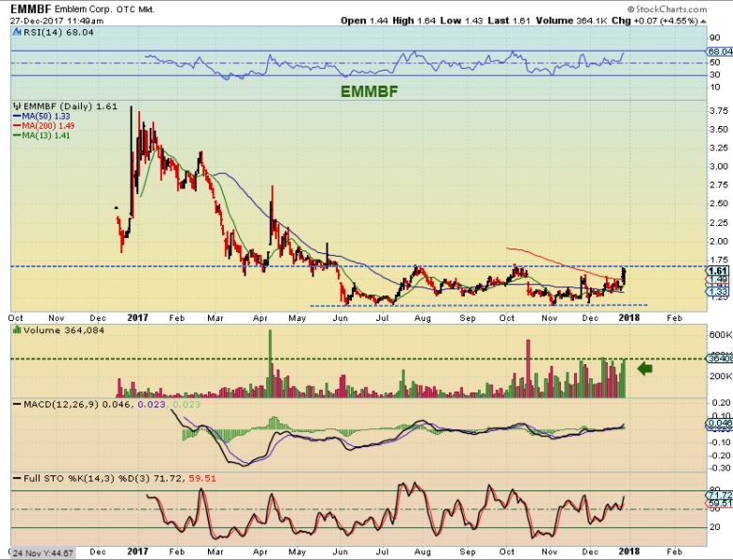The height and width of the screenshot is (560, 733).
Task: Click the 'Low 1.43' quote value
Action: coord(461,21)
